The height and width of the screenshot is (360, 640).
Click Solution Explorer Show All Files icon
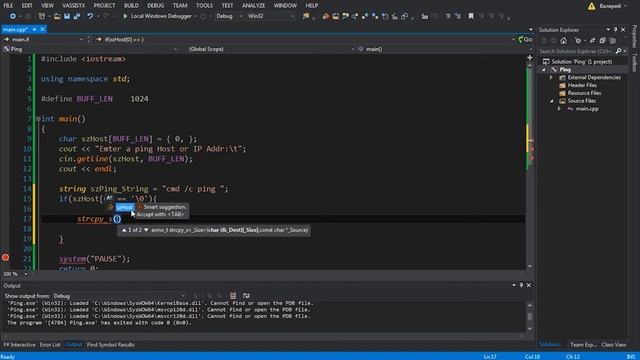click(612, 41)
